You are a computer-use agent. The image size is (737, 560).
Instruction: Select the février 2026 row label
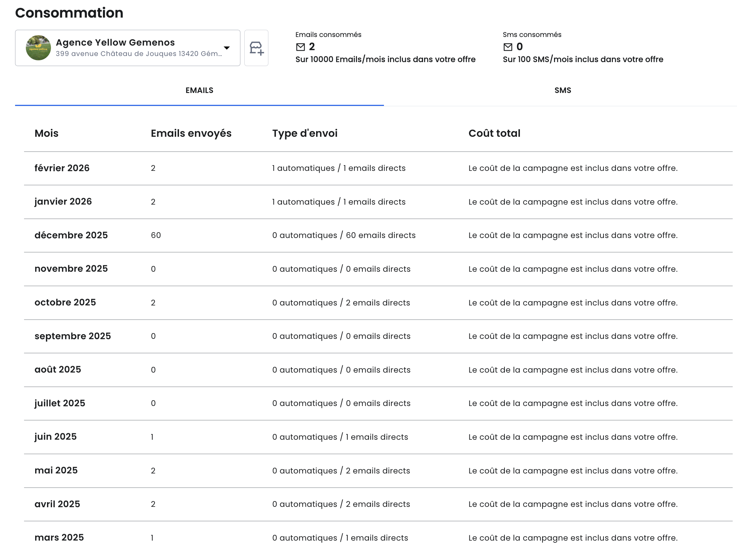tap(62, 168)
